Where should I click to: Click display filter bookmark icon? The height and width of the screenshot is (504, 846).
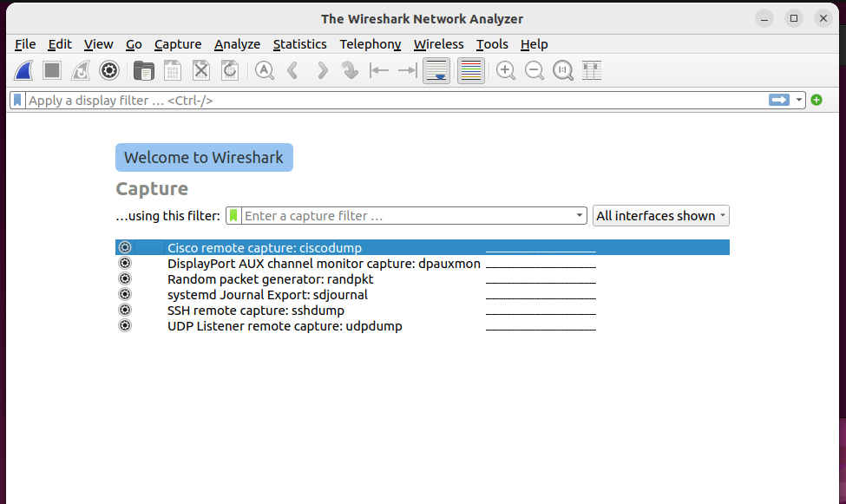[17, 101]
